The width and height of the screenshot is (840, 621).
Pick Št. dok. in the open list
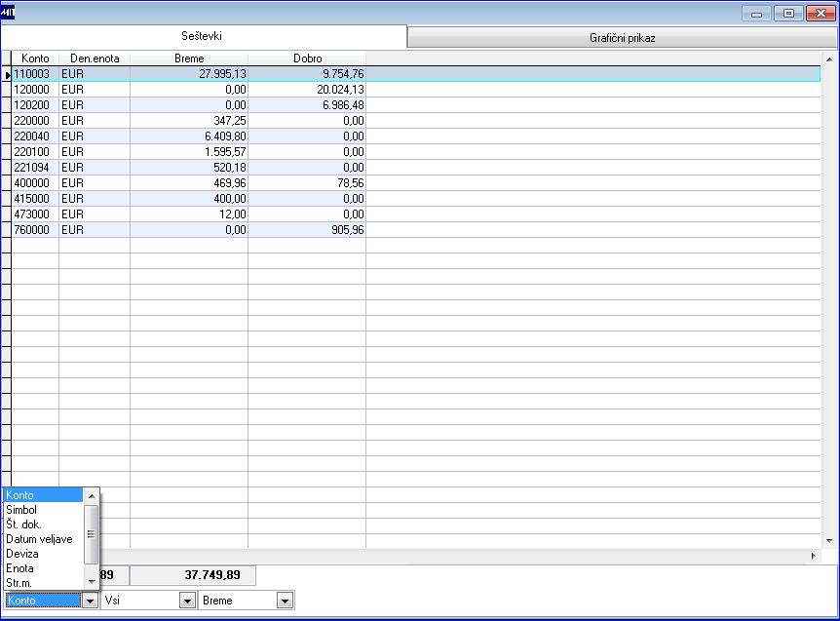tap(44, 524)
